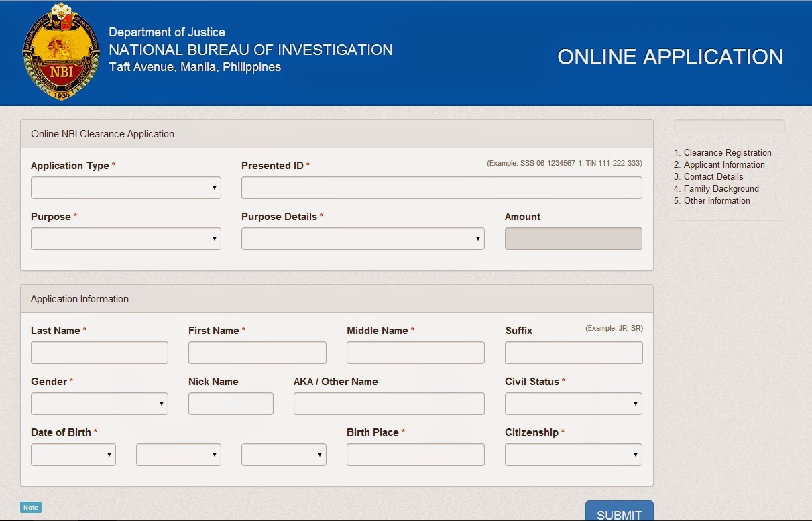Viewport: 812px width, 521px height.
Task: Open the Purpose dropdown
Action: pos(125,239)
